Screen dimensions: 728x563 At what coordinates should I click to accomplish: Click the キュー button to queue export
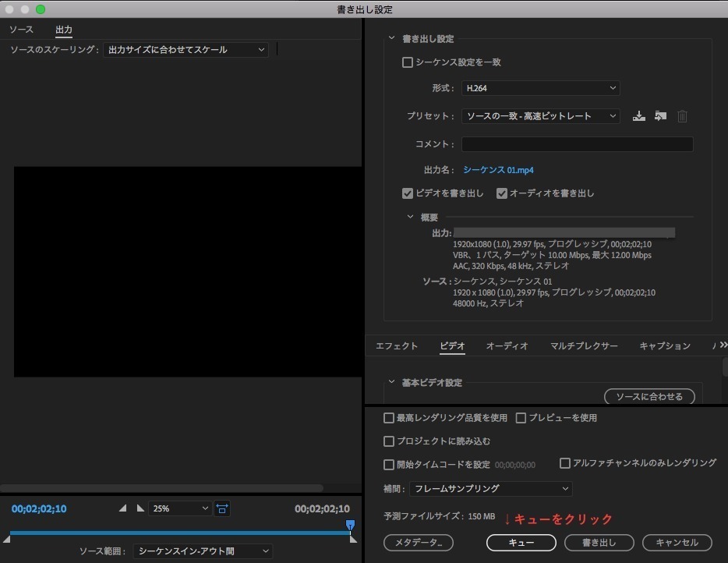point(521,543)
